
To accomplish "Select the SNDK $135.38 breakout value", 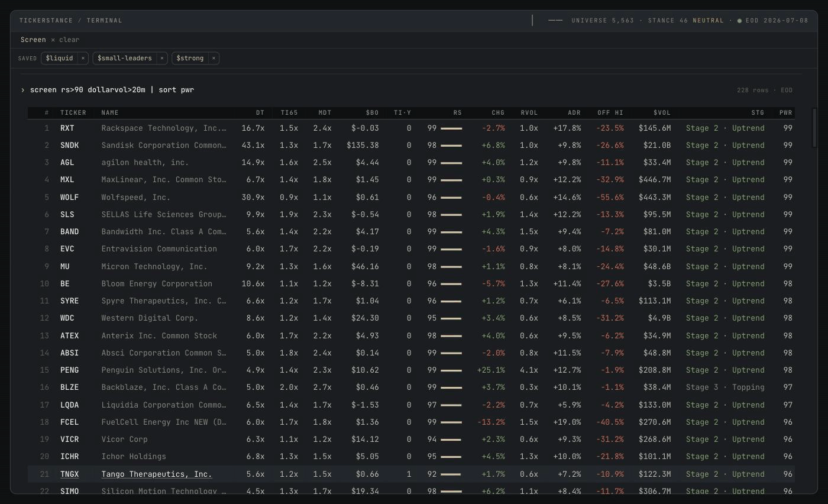I will [x=363, y=146].
